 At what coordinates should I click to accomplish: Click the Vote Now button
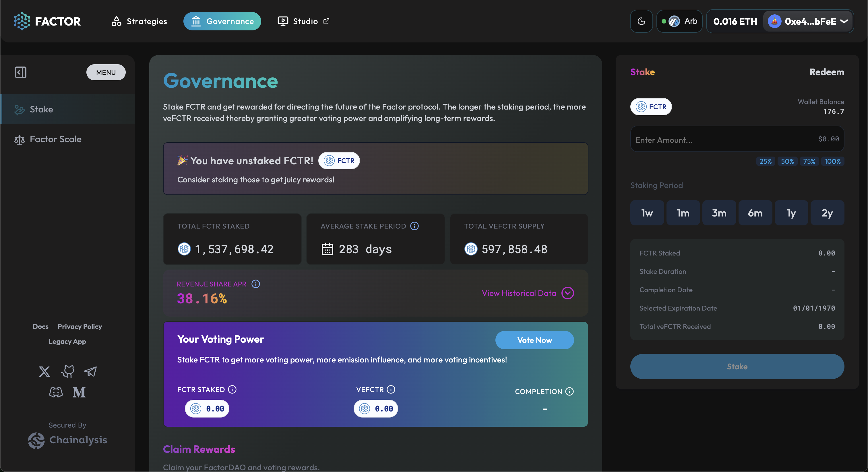coord(534,340)
